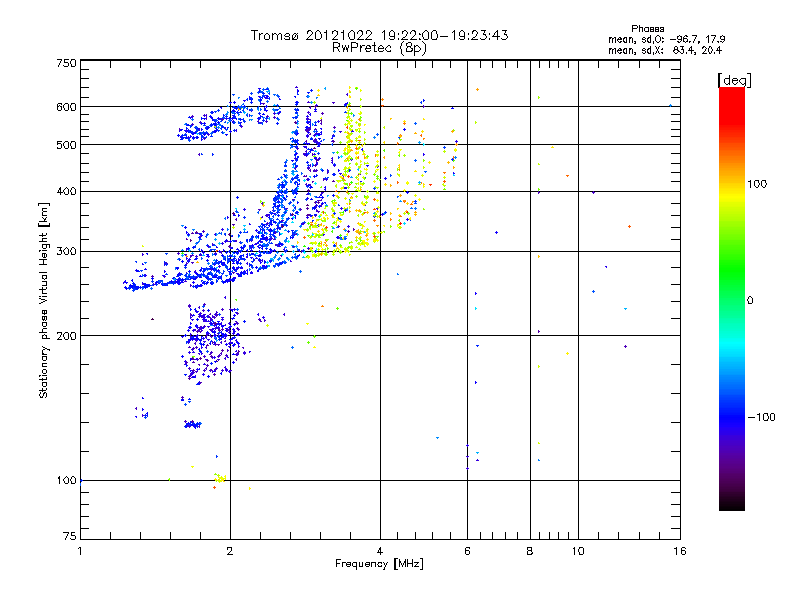The image size is (800, 600).
Task: Click the plot title 'Tromsø 20121022 19:22:00-19:23:43'
Action: click(x=379, y=35)
